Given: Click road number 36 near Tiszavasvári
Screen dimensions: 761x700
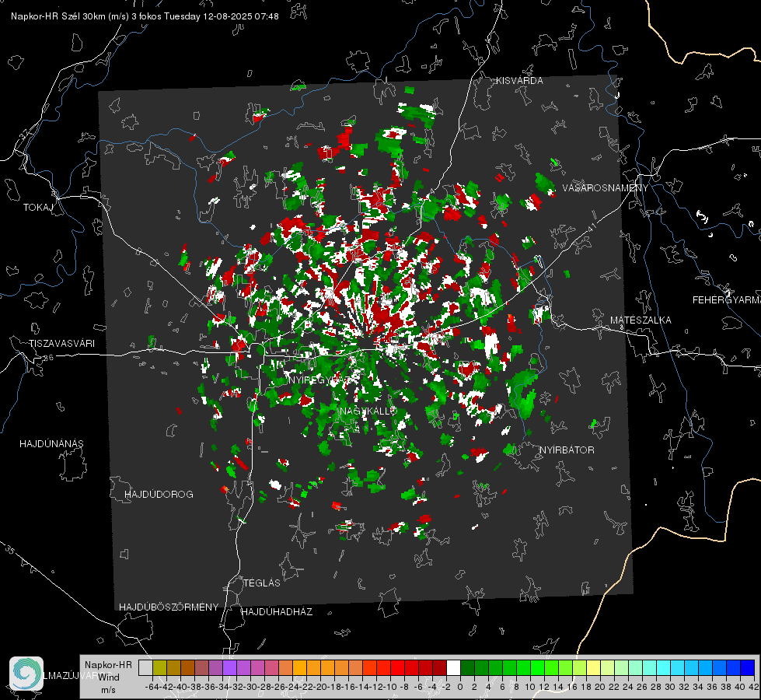Looking at the screenshot, I should [48, 358].
